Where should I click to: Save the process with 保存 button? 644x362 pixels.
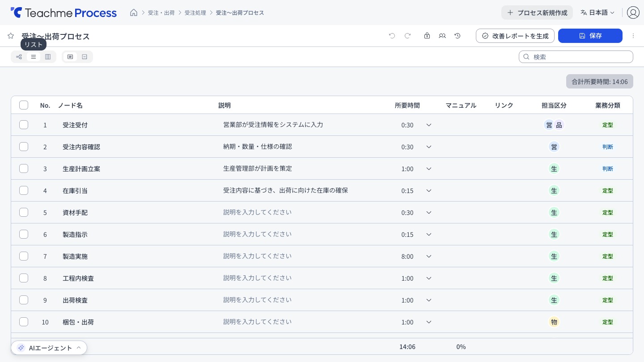pyautogui.click(x=590, y=36)
